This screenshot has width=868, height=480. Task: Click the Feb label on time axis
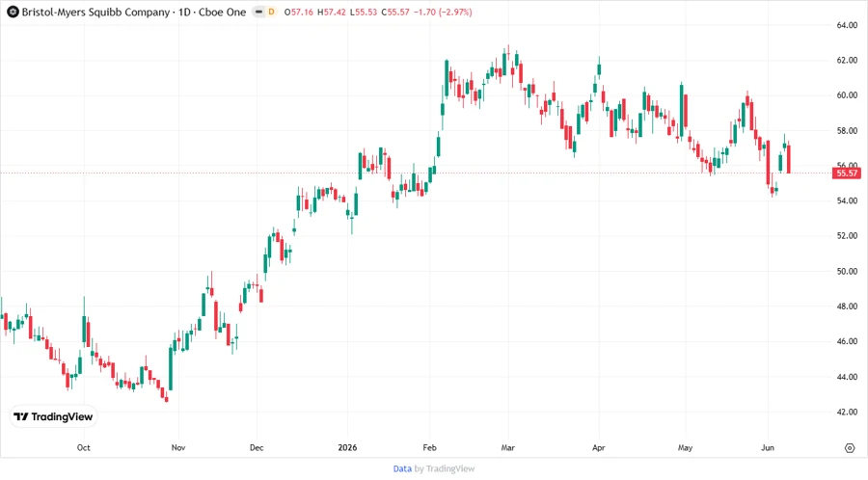point(429,447)
